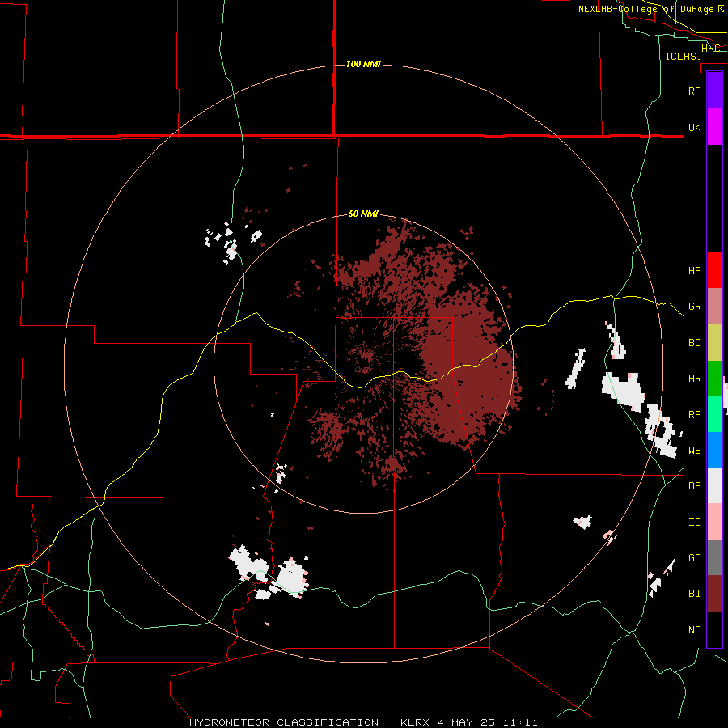The image size is (728, 728).
Task: Click the 'ND' legend label
Action: [694, 629]
